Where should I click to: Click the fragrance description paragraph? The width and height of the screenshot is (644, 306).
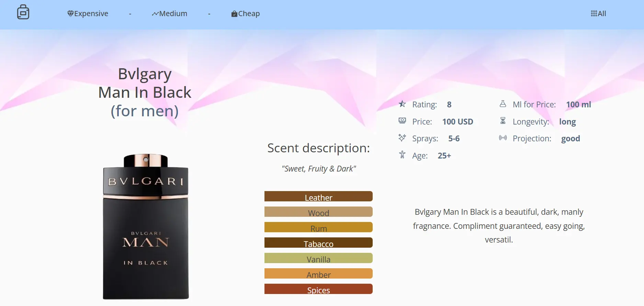click(x=499, y=226)
